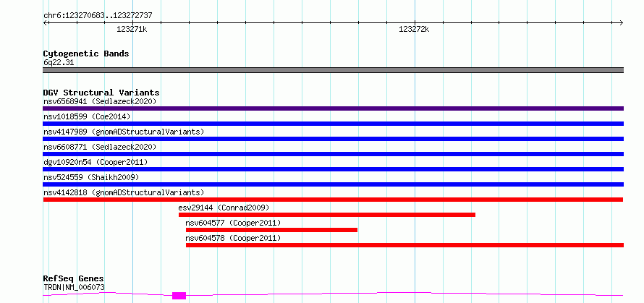Click dgv10920n54 (Cooper2011) label
The height and width of the screenshot is (303, 644).
pos(96,162)
